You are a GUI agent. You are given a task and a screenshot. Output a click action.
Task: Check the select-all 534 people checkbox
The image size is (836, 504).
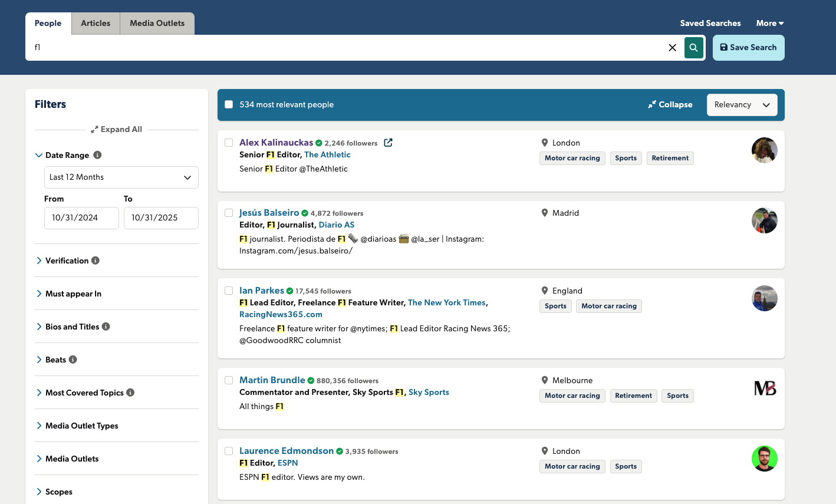pos(229,104)
